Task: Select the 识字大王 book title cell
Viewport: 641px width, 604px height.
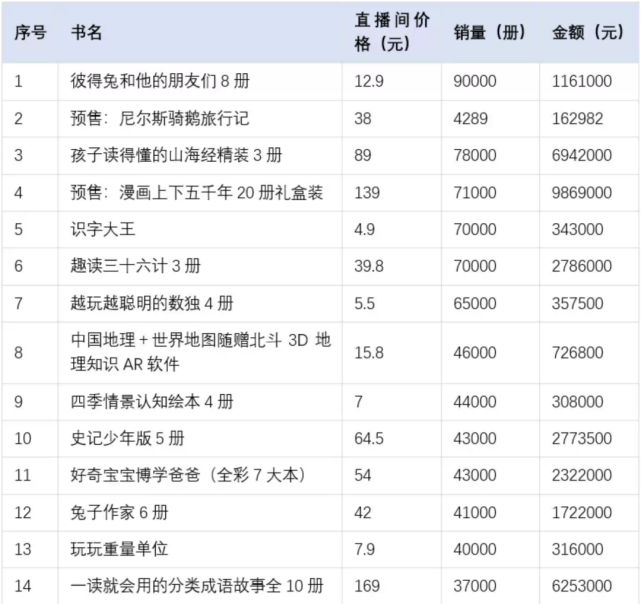Action: click(200, 229)
